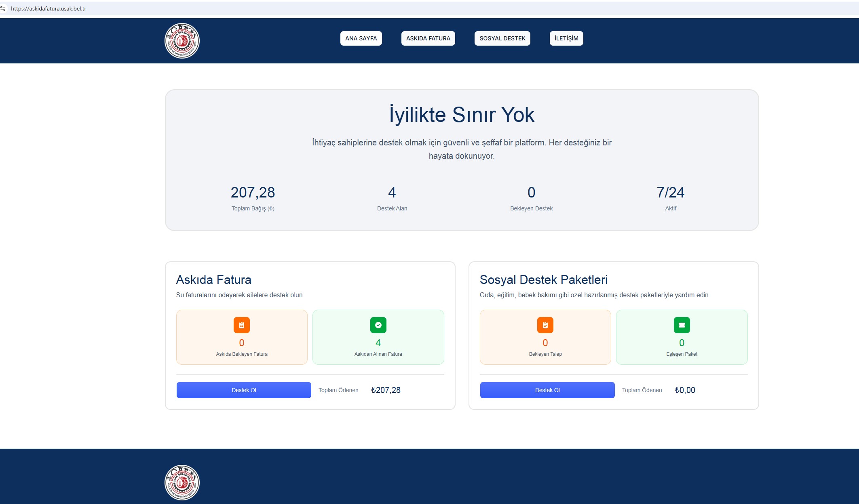This screenshot has height=504, width=859.
Task: Open the ANA SAYFA menu item
Action: (361, 38)
